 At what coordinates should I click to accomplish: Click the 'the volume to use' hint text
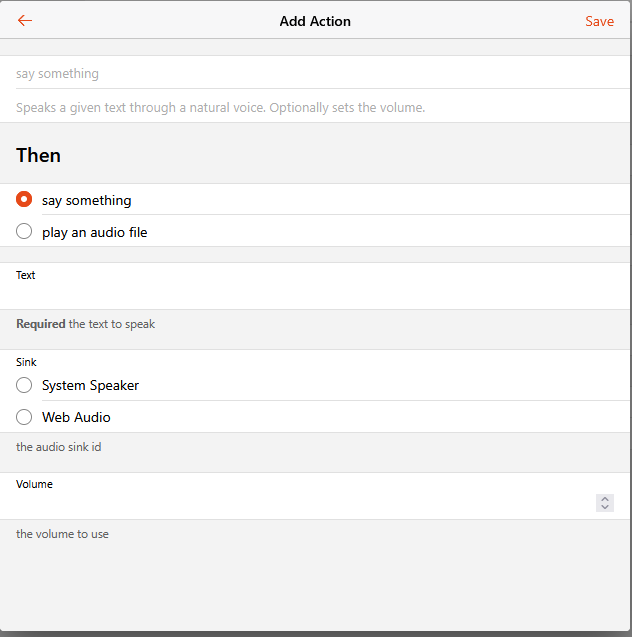[63, 534]
